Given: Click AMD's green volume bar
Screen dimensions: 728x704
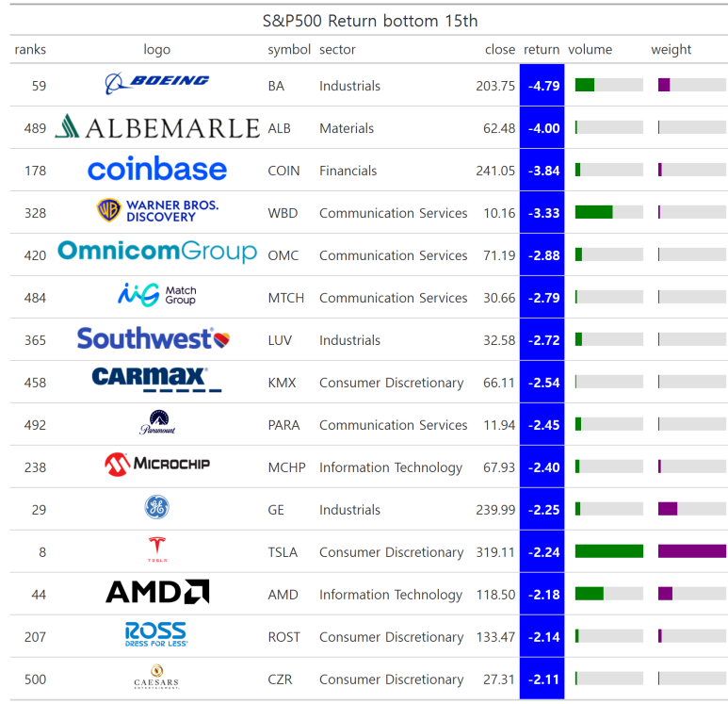Looking at the screenshot, I should [x=590, y=594].
